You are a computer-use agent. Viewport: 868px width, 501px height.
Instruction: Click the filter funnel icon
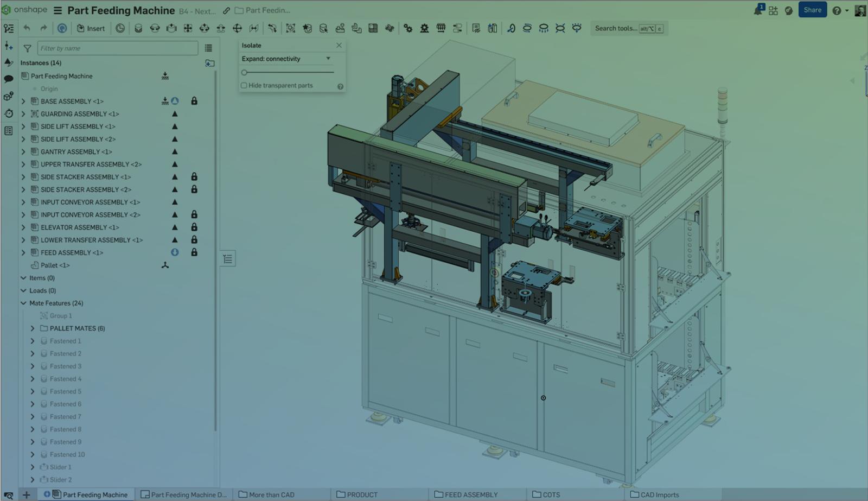pyautogui.click(x=27, y=48)
